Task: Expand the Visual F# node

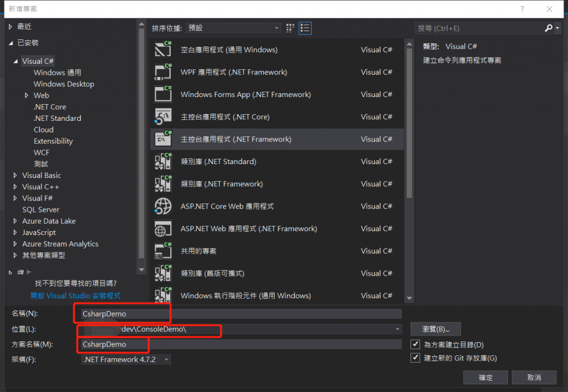Action: click(x=15, y=198)
